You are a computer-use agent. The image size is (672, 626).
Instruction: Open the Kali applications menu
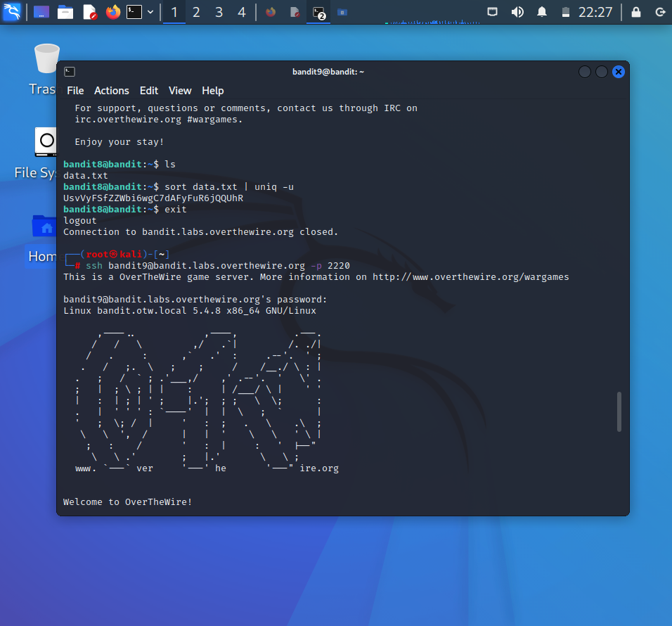tap(12, 12)
